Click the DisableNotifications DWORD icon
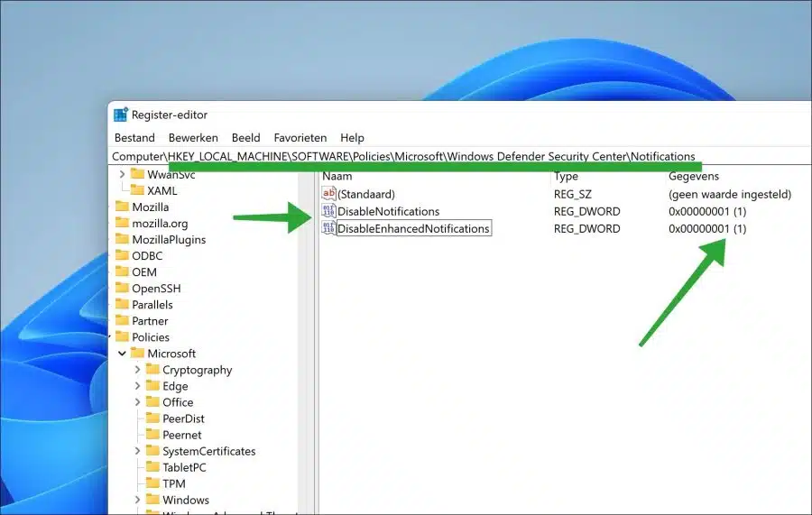 pos(328,211)
